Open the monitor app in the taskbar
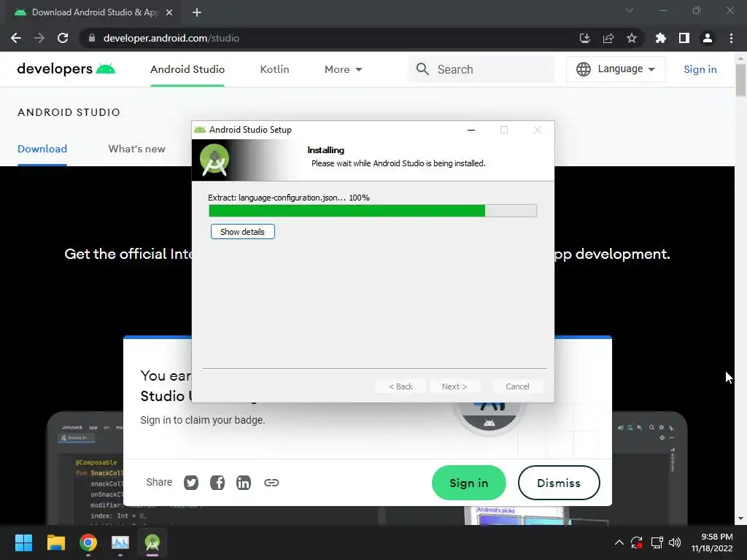The image size is (747, 560). [x=120, y=542]
